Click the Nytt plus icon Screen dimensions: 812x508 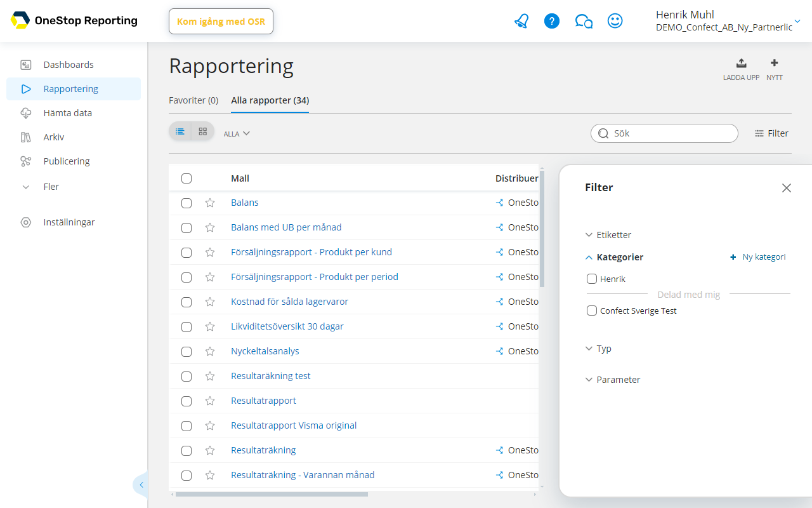774,63
